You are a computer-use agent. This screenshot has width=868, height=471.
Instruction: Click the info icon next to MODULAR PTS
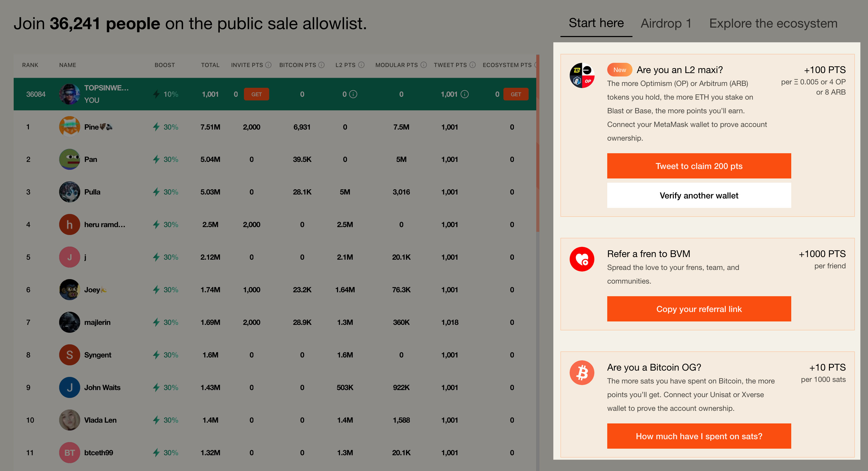click(x=423, y=65)
